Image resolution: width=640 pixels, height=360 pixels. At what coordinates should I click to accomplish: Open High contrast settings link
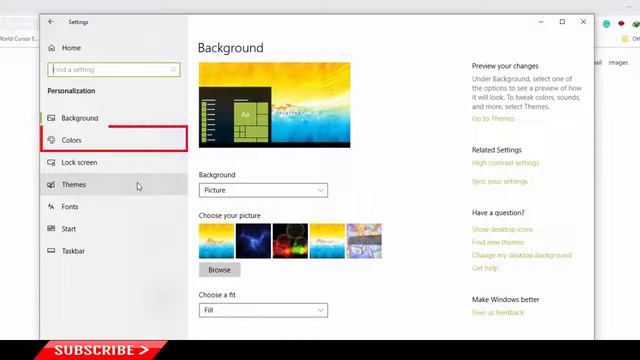[505, 163]
